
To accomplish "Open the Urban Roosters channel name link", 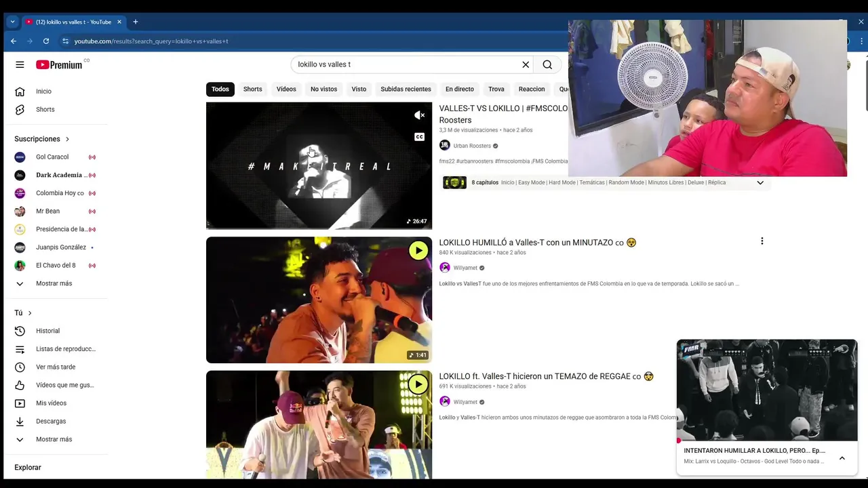I will click(472, 146).
